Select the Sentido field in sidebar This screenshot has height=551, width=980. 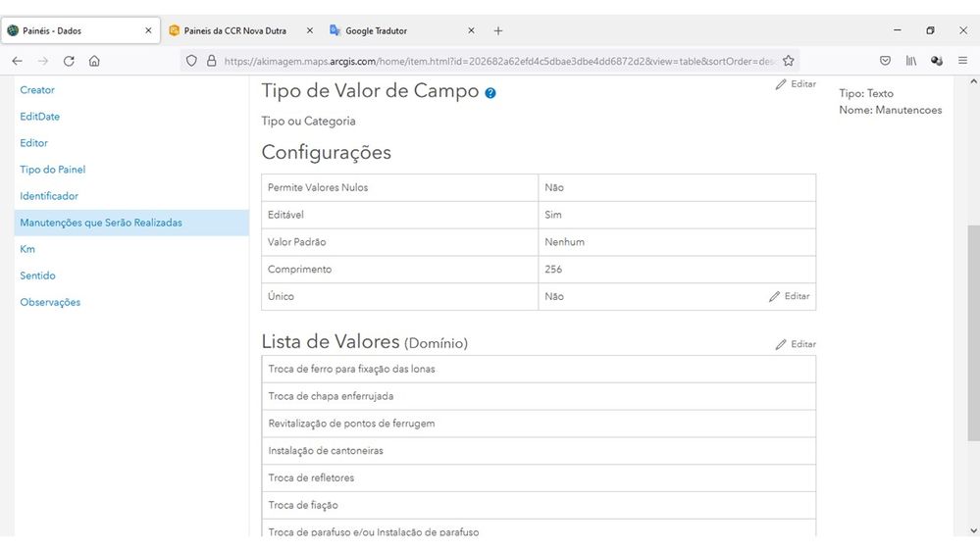click(38, 275)
